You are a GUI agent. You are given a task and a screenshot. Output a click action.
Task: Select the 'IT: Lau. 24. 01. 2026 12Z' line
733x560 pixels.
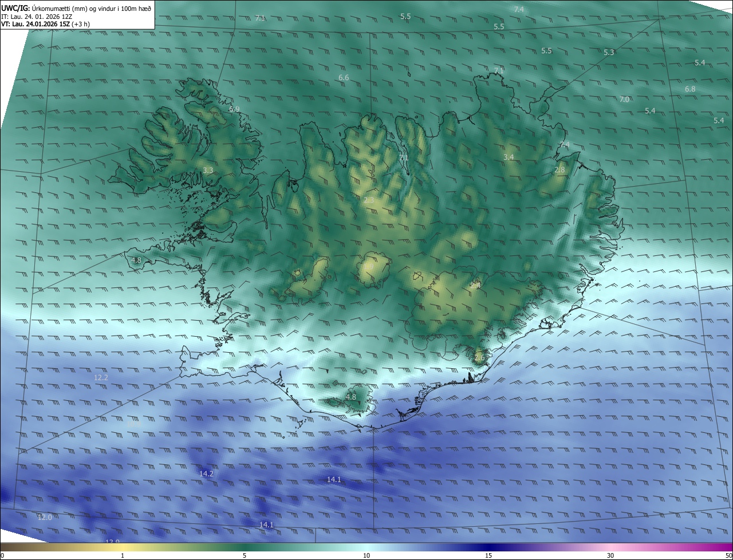[x=37, y=17]
